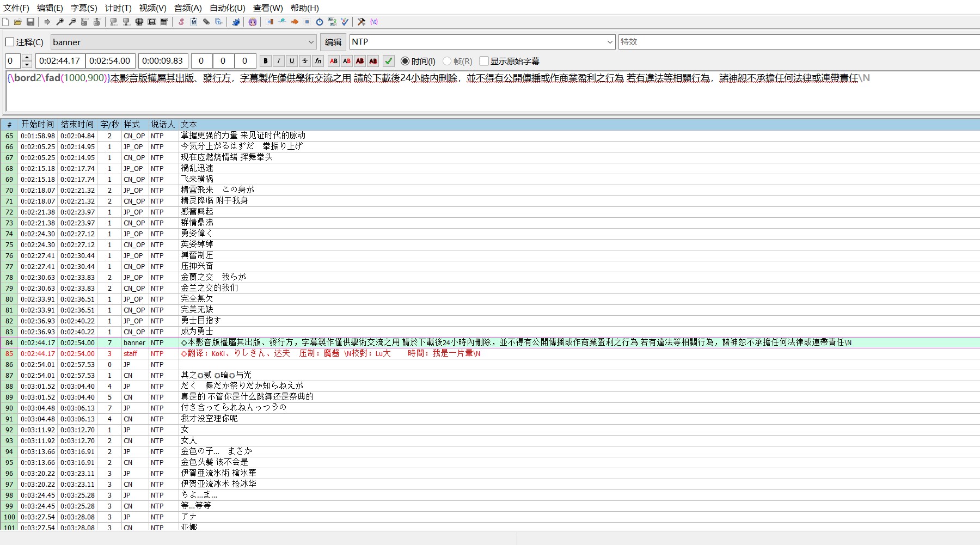Enable 显示原始字幕 checkbox
The height and width of the screenshot is (545, 980).
coord(510,61)
